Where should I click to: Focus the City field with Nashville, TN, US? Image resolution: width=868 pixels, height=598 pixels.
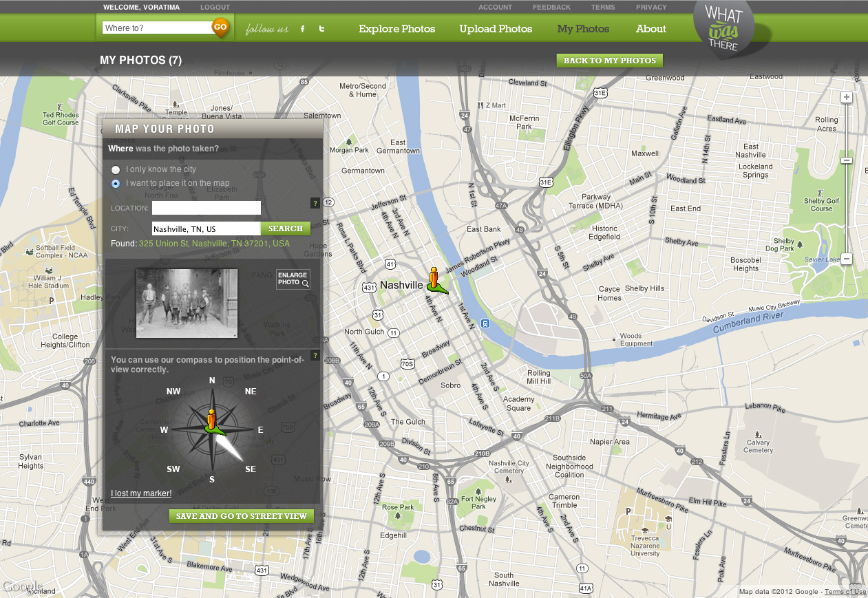pos(207,228)
